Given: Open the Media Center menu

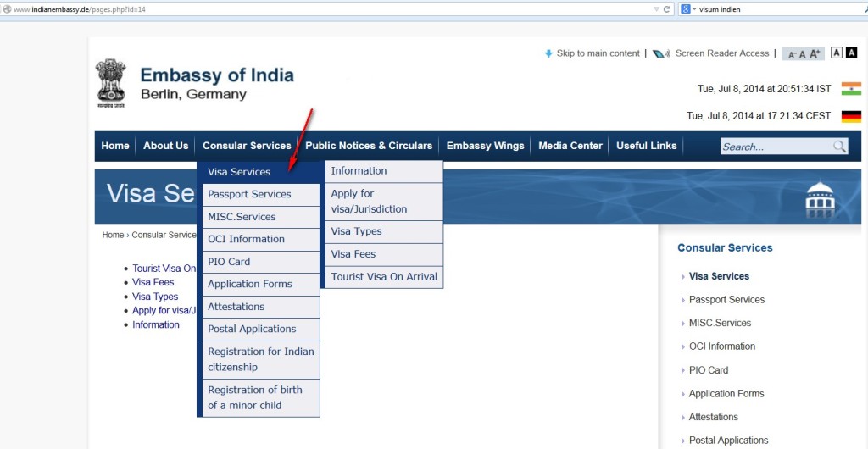Looking at the screenshot, I should (x=570, y=146).
